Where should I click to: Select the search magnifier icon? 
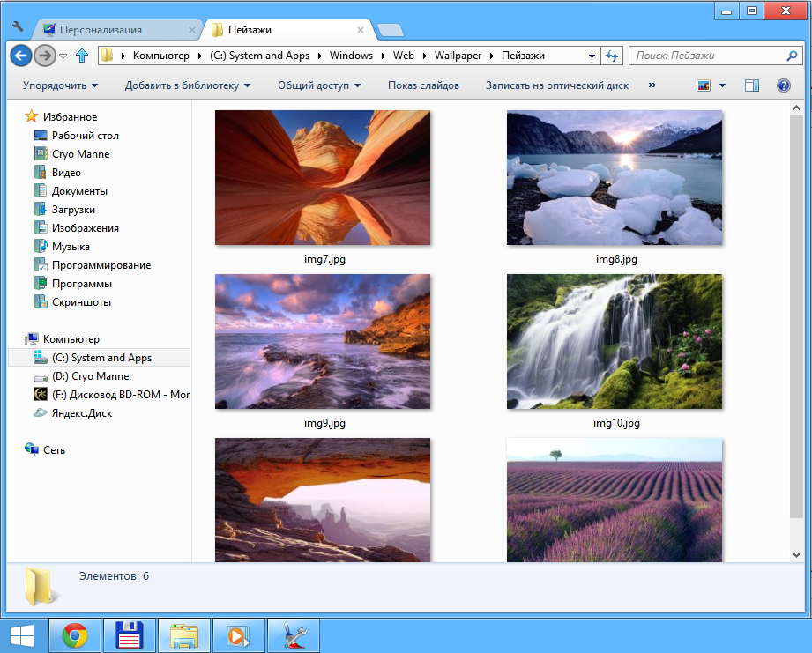click(793, 55)
